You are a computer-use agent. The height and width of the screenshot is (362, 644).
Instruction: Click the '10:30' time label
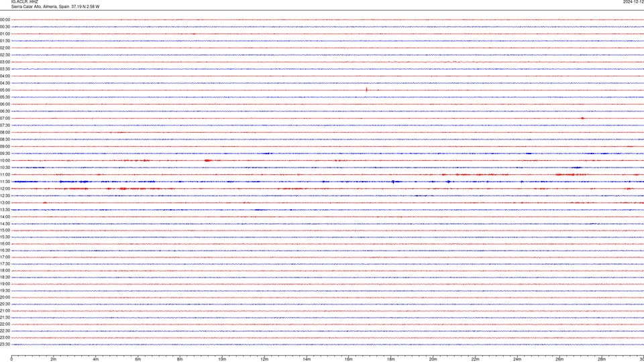[x=5, y=168]
